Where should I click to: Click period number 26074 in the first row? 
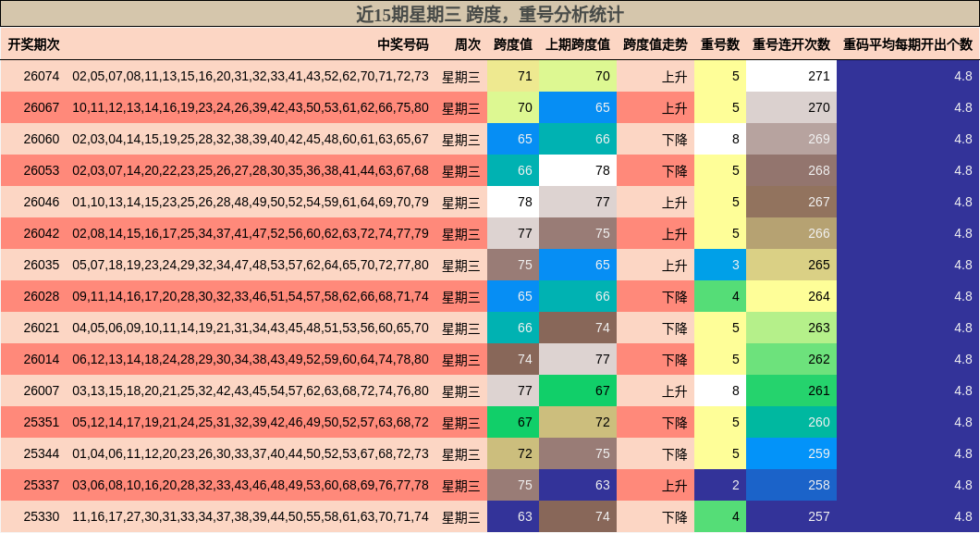pyautogui.click(x=43, y=75)
